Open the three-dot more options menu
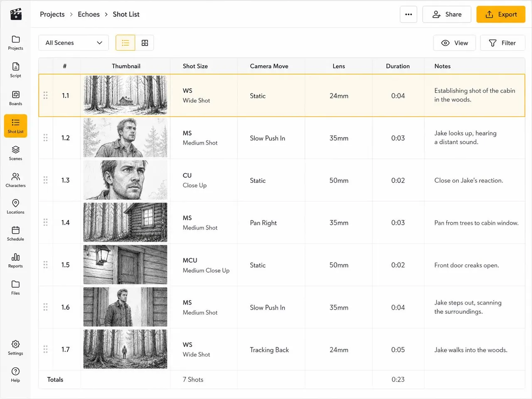The width and height of the screenshot is (532, 399). click(409, 14)
